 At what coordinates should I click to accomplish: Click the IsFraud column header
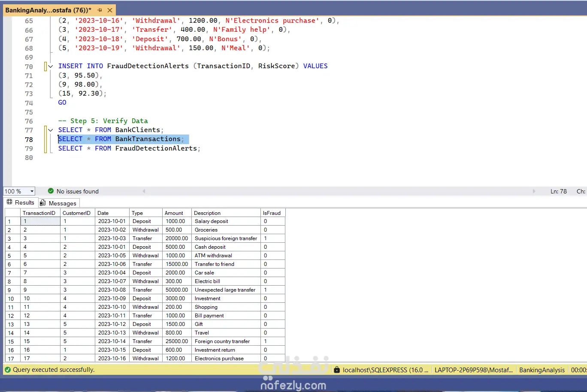pyautogui.click(x=272, y=213)
